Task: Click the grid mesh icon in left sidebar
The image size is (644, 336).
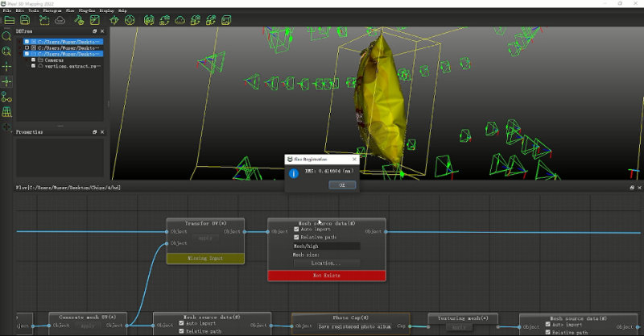Action: click(x=6, y=112)
